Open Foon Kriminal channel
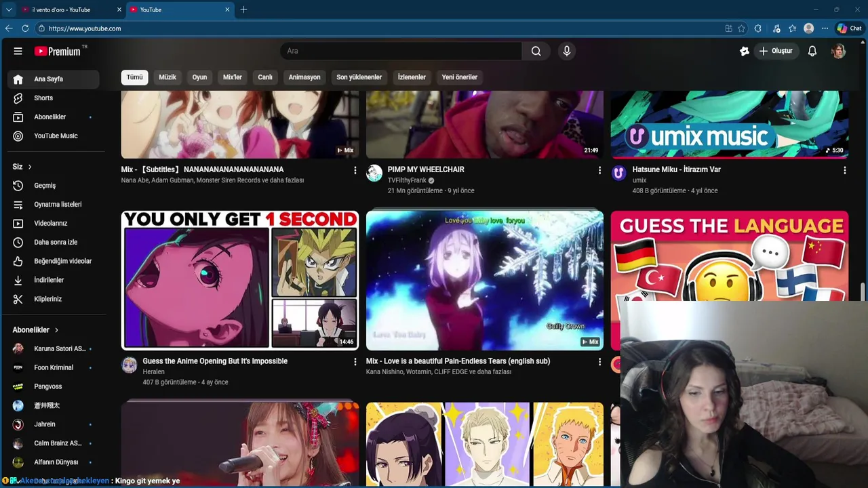868x488 pixels. pos(54,368)
